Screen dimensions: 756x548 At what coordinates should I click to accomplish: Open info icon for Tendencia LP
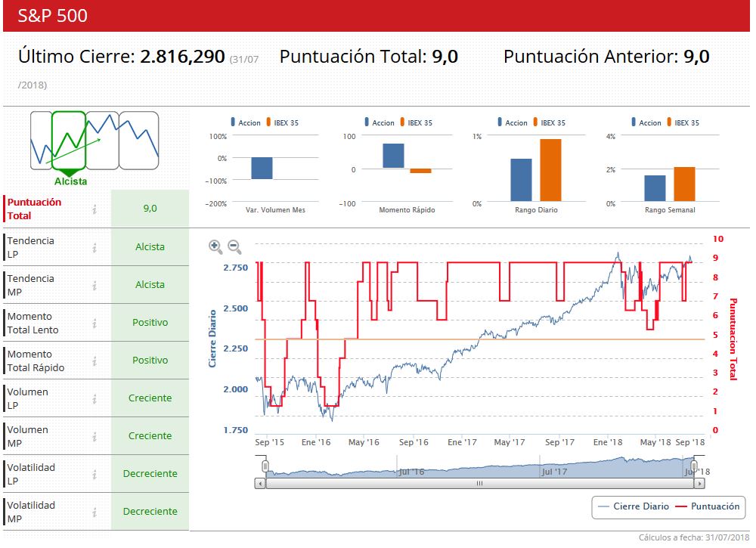pos(94,247)
